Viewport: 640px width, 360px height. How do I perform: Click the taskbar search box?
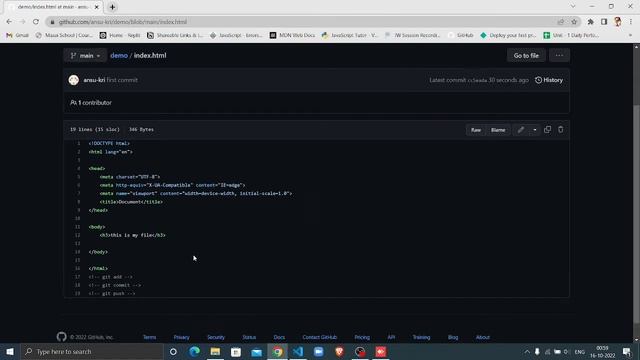(92, 351)
